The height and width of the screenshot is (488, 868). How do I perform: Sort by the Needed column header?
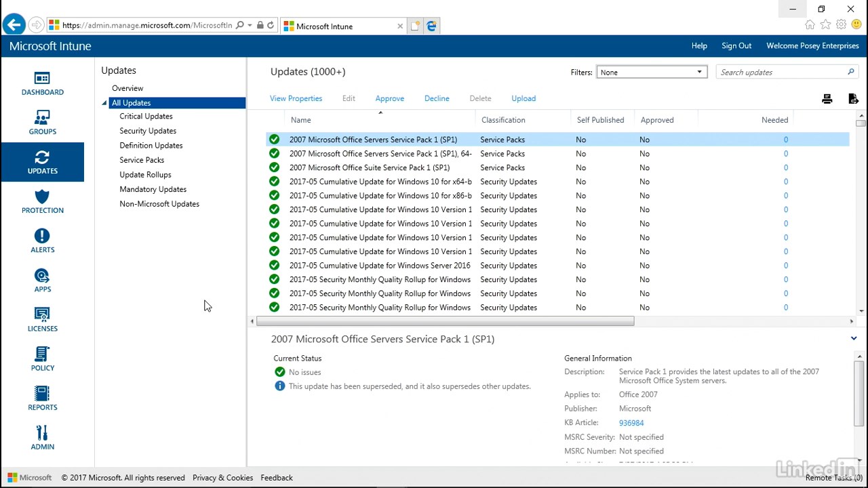coord(774,120)
